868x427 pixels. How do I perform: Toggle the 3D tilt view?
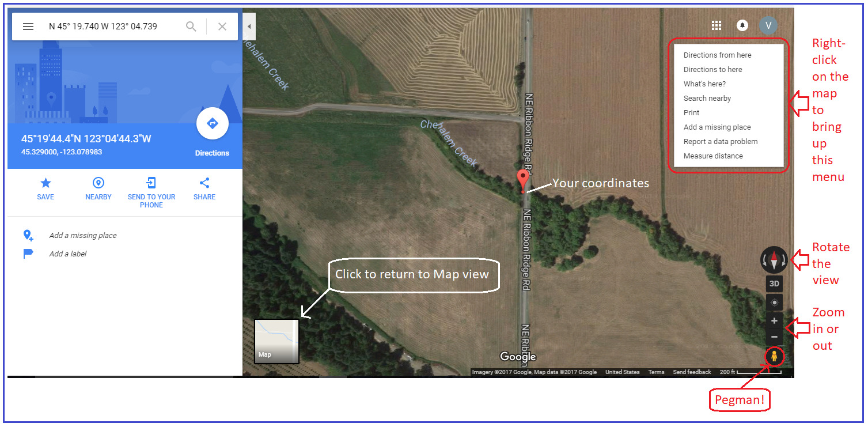pyautogui.click(x=775, y=284)
